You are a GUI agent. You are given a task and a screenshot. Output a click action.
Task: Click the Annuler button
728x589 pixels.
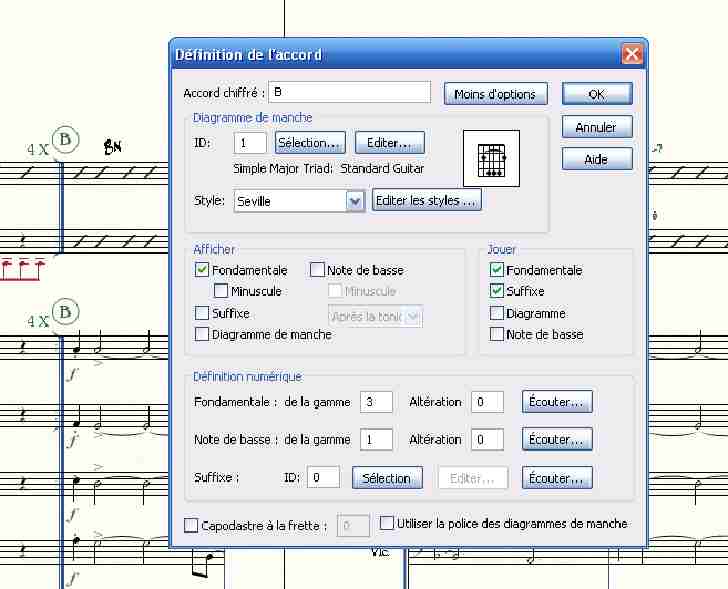(596, 128)
